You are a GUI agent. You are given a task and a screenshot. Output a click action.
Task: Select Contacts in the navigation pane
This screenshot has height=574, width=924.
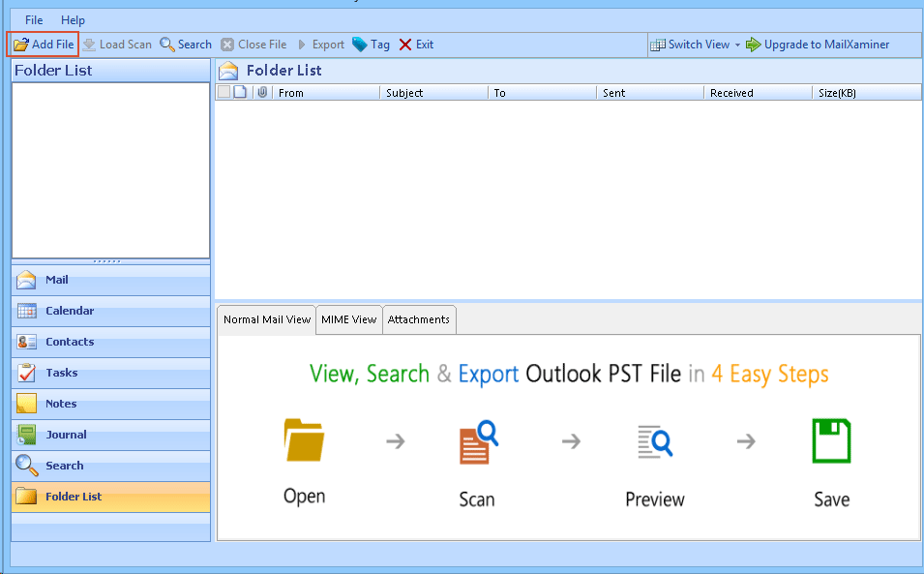click(111, 342)
